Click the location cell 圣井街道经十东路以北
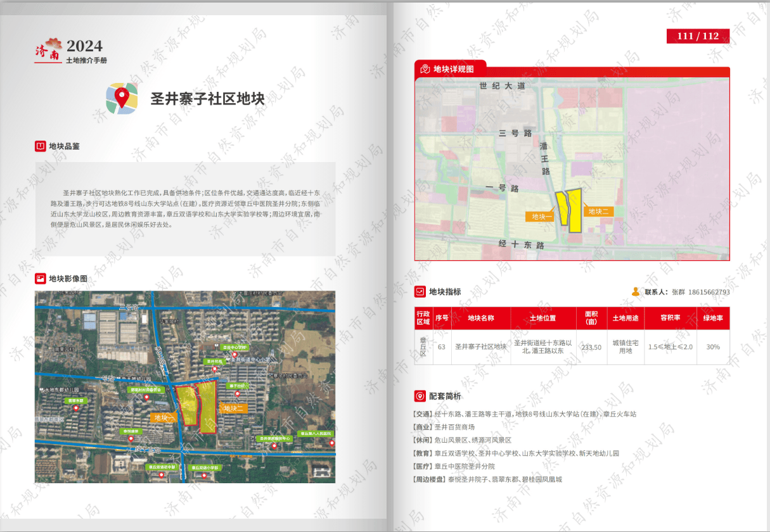Image resolution: width=770 pixels, height=532 pixels. click(x=543, y=347)
